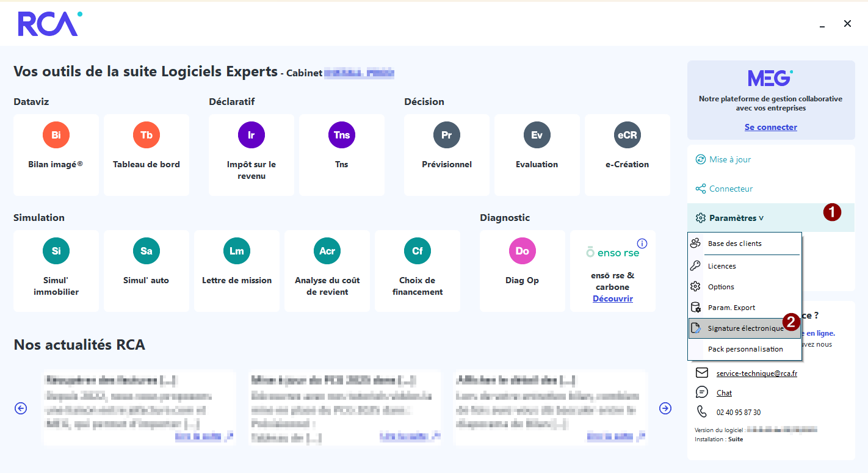Screen dimensions: 868x473
Task: Select Base des clients menu entry
Action: tap(745, 244)
